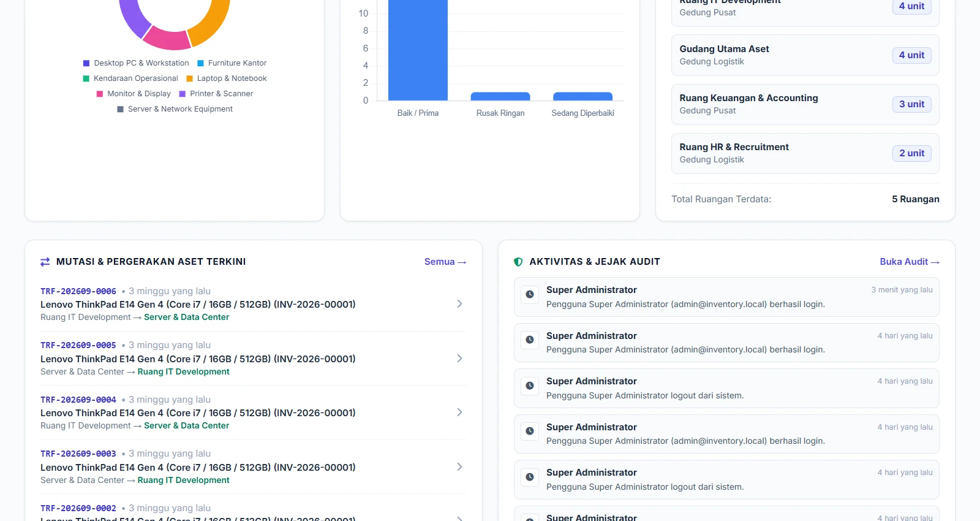Select the Ruang Keuangan & Accounting card
This screenshot has height=521, width=980.
[805, 104]
